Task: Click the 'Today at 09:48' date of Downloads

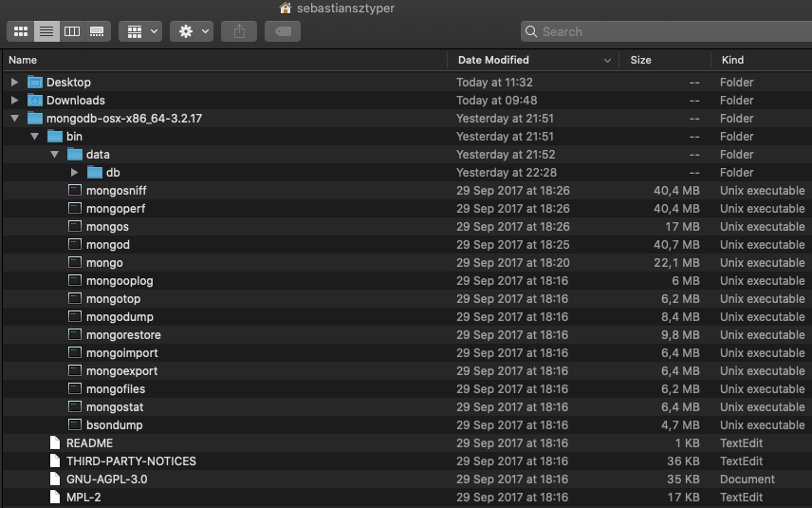Action: coord(497,101)
